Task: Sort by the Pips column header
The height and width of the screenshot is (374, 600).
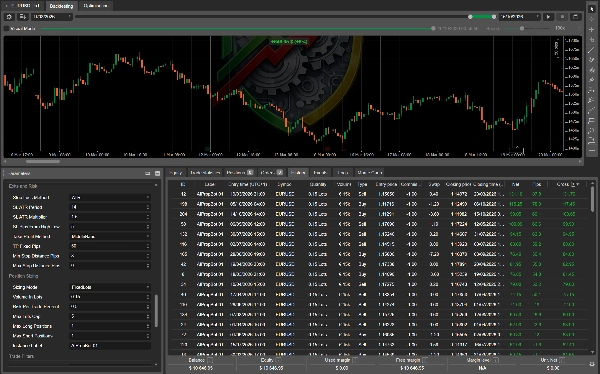Action: (x=536, y=185)
